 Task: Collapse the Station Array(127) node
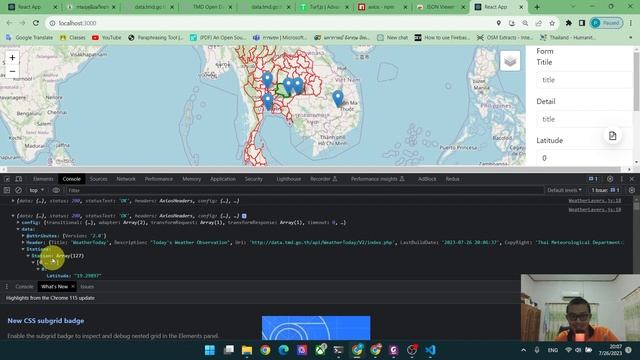[x=28, y=256]
